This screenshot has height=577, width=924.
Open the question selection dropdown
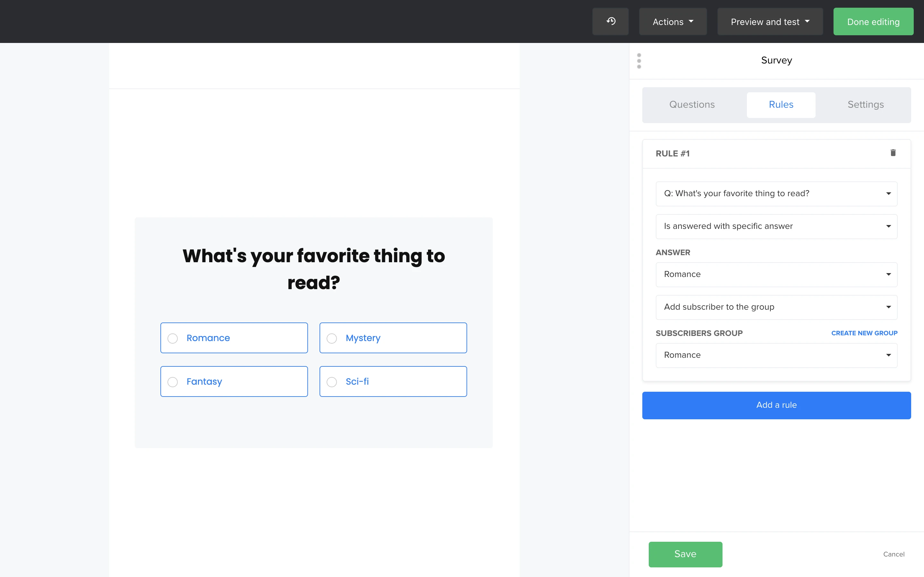(x=776, y=194)
